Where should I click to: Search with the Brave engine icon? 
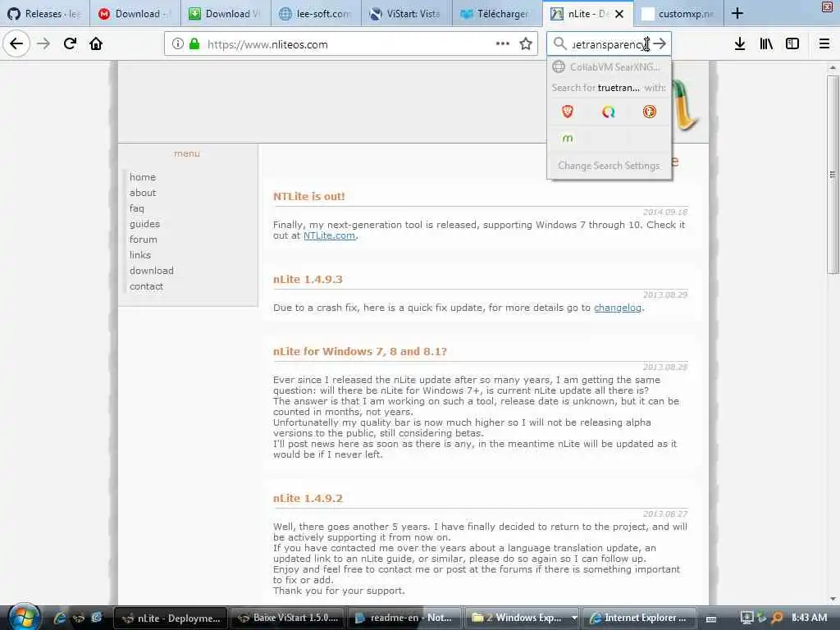point(568,112)
